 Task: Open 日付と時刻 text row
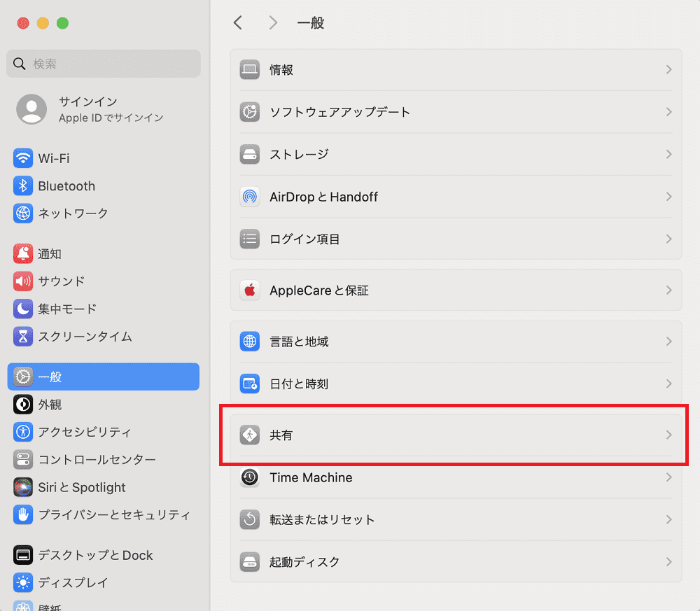(x=456, y=384)
